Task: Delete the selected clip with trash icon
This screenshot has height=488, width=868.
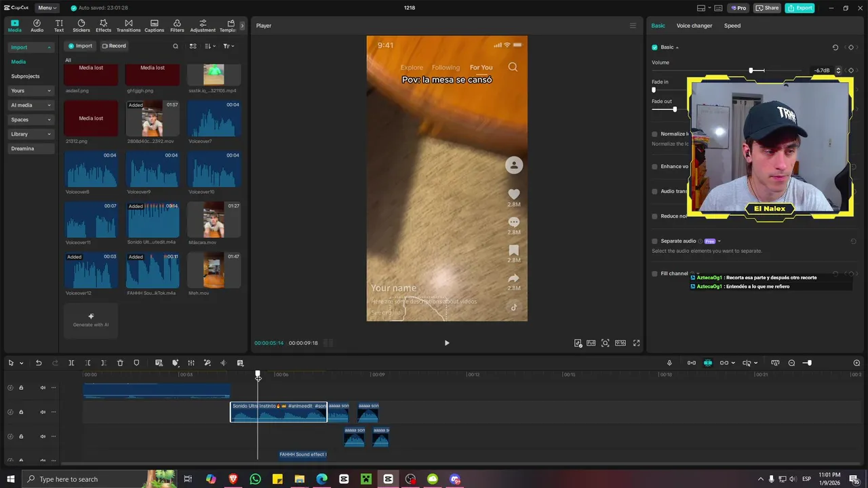Action: 120,363
